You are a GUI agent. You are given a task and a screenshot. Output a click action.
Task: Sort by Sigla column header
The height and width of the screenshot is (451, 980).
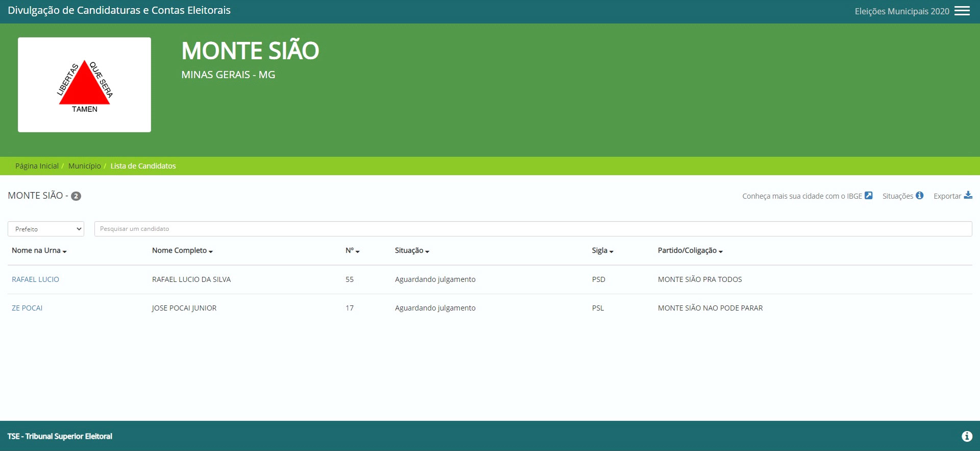click(x=602, y=251)
